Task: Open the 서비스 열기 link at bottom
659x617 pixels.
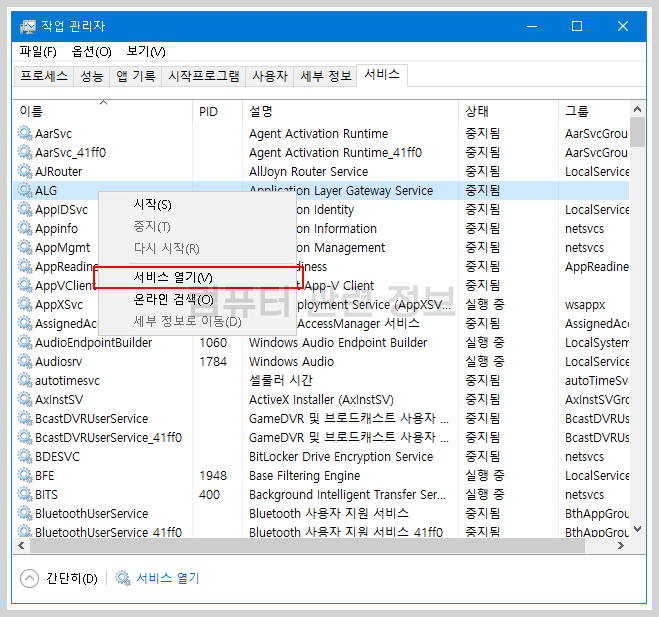Action: click(x=168, y=578)
